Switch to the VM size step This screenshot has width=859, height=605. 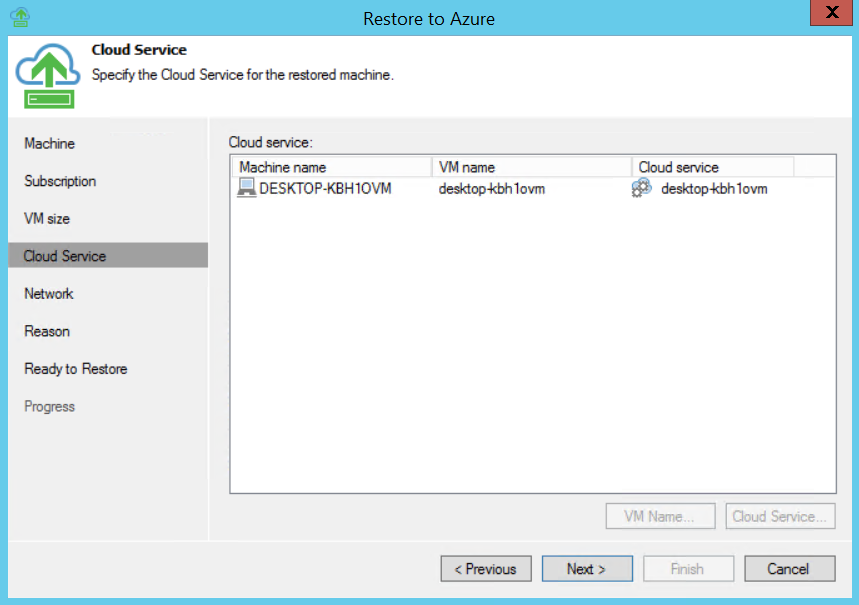tap(47, 219)
